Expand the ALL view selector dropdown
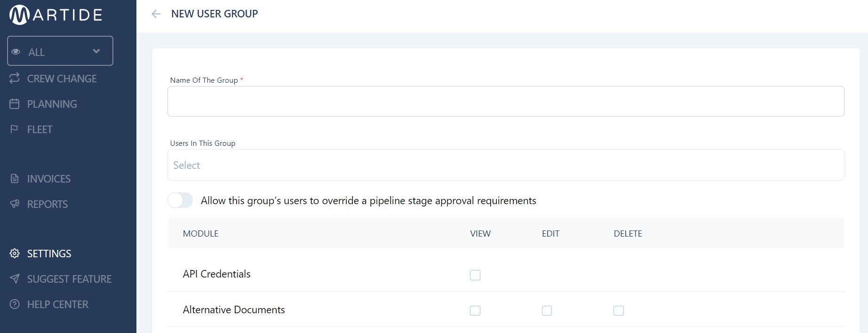 60,51
